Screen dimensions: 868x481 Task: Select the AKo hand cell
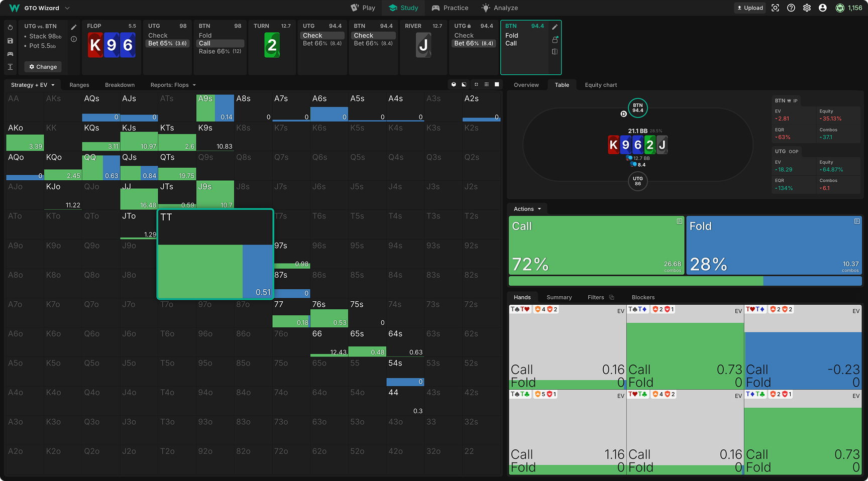coord(25,136)
